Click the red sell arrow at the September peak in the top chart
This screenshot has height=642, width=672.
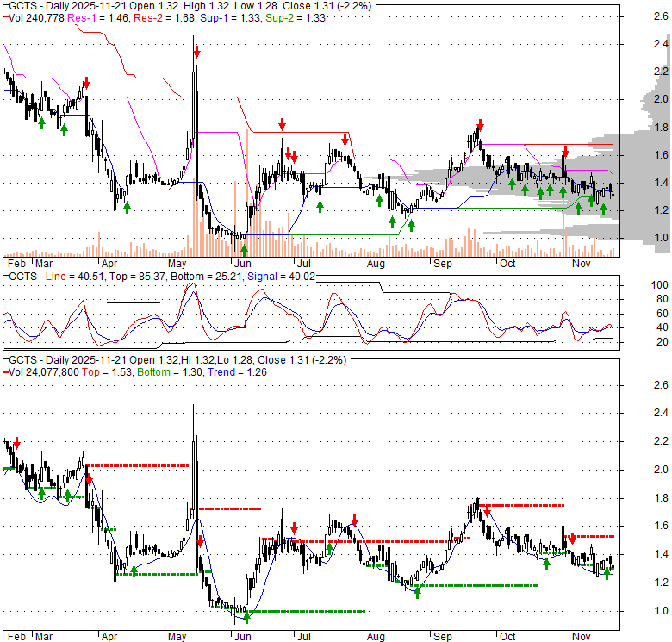pos(480,124)
